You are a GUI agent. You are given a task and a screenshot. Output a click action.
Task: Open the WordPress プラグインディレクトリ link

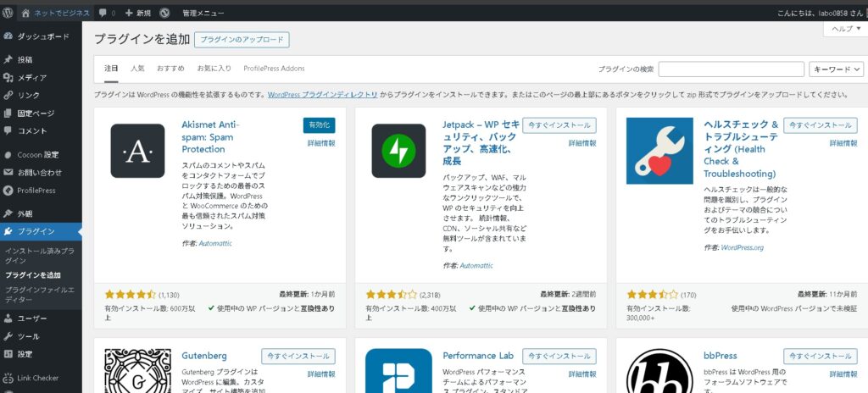click(x=323, y=95)
